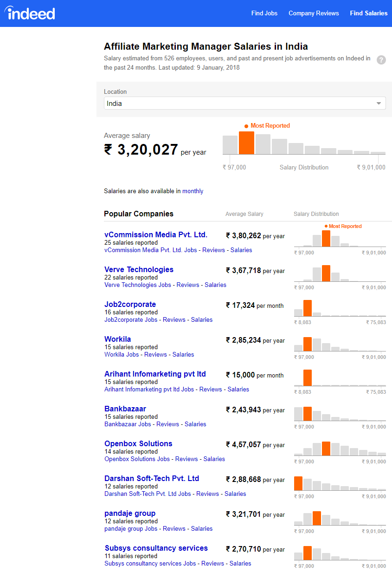Open Verve Technologies Reviews link
This screenshot has width=392, height=579.
[x=188, y=285]
